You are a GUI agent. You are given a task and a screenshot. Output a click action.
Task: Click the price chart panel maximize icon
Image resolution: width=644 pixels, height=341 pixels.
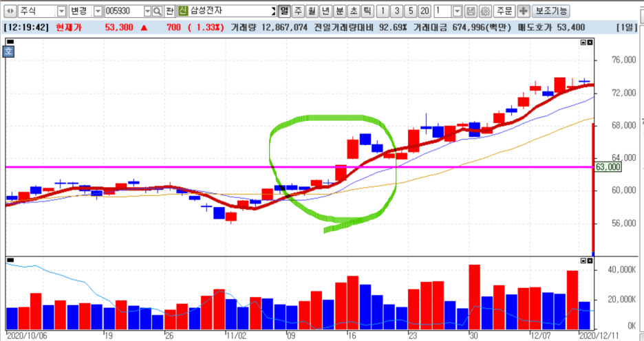(583, 42)
